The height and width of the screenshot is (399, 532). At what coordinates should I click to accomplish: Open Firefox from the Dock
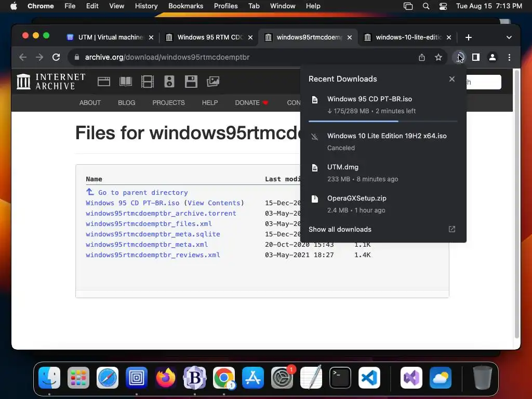(x=166, y=378)
